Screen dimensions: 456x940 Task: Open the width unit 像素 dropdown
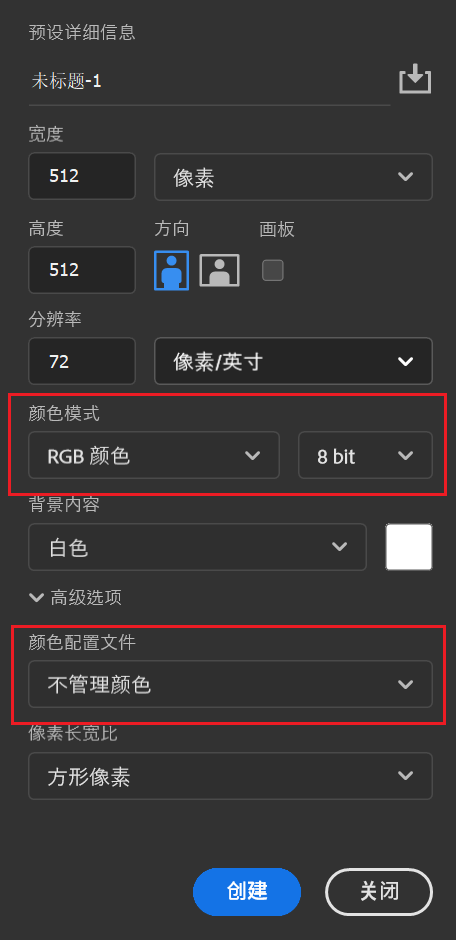(x=294, y=177)
